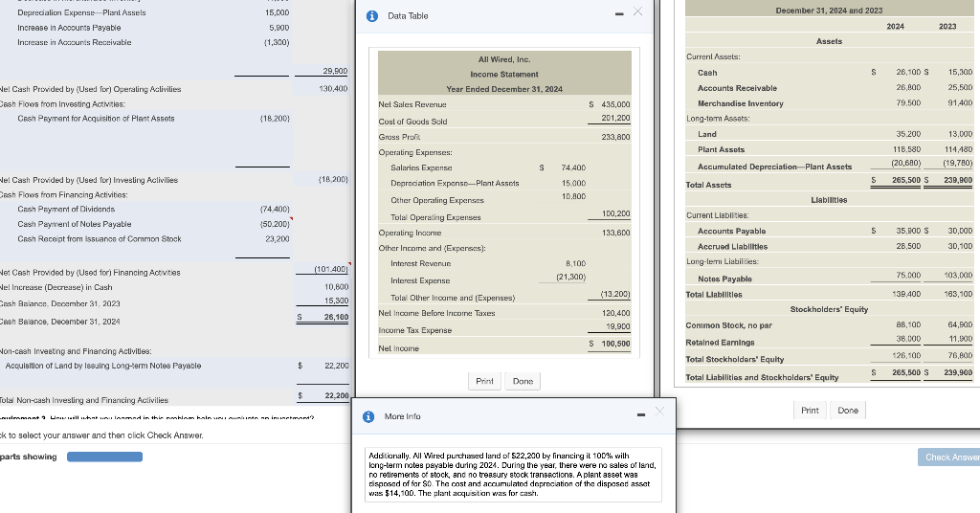Click the Depreciation Expense value 15,000 in worksheet

277,13
